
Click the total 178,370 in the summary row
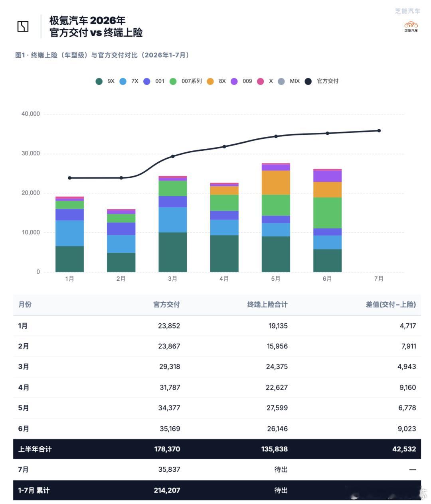point(167,449)
